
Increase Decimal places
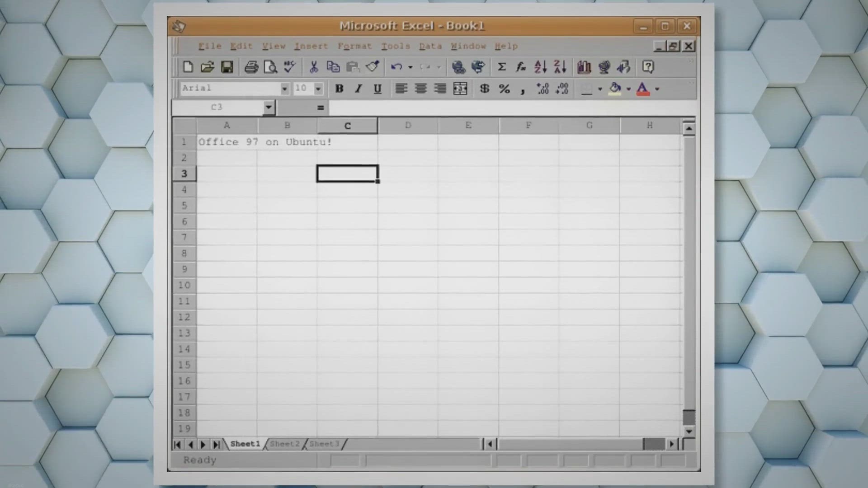(x=542, y=89)
